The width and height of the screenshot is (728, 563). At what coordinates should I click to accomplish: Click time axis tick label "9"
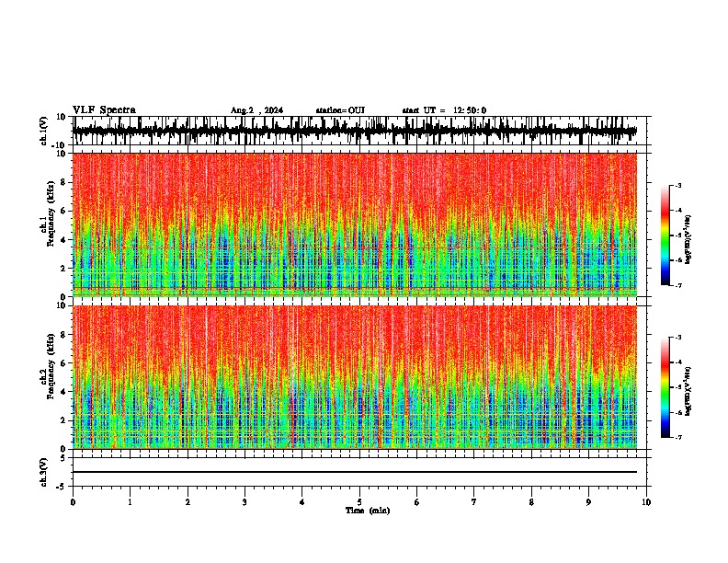click(588, 502)
